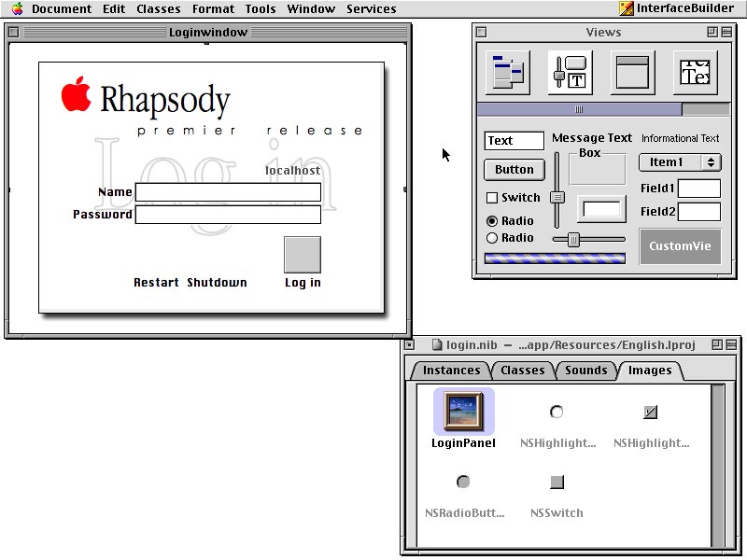Switch to the Images tab in login.nib

650,371
